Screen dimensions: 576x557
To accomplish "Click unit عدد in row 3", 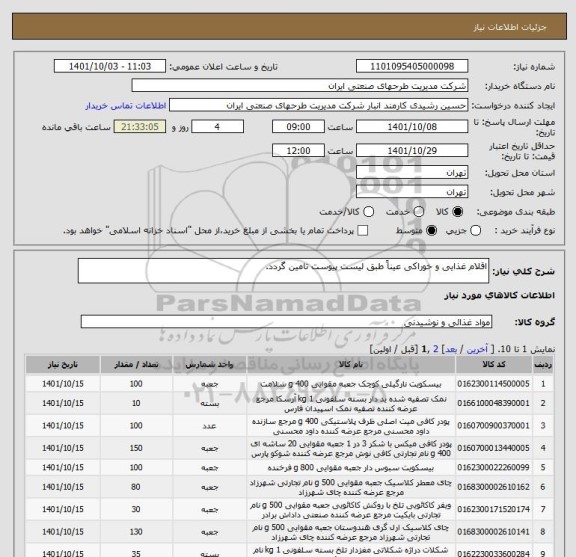I will [x=209, y=426].
